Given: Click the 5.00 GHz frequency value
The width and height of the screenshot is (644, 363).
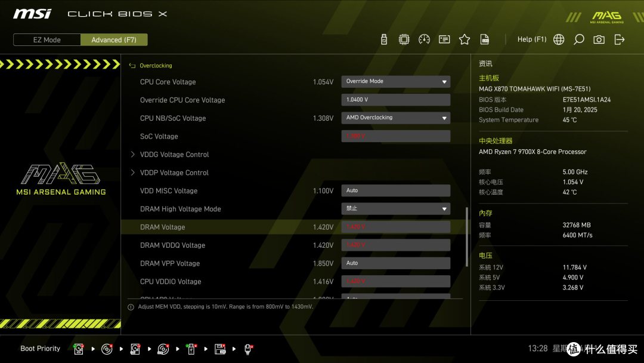Looking at the screenshot, I should coord(575,172).
